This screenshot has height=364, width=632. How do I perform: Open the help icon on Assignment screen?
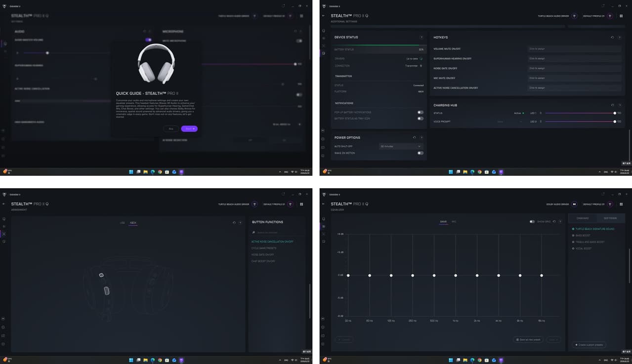[240, 223]
